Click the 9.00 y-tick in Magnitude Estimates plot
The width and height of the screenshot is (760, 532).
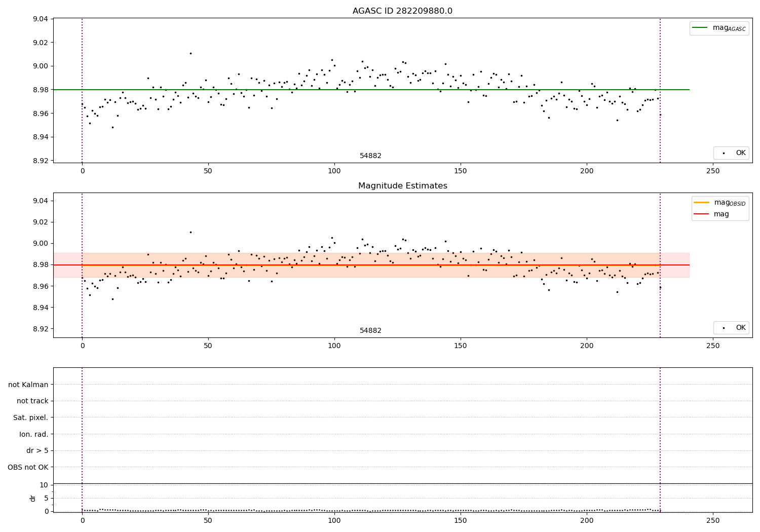point(40,243)
